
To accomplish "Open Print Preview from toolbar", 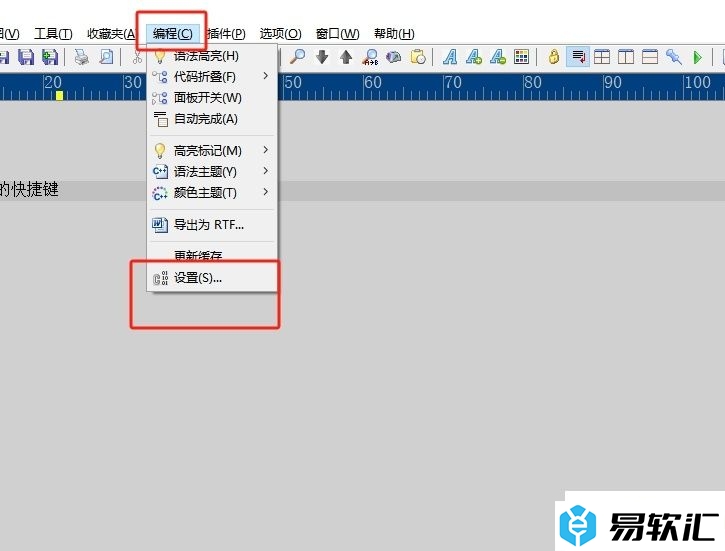I will tap(106, 57).
